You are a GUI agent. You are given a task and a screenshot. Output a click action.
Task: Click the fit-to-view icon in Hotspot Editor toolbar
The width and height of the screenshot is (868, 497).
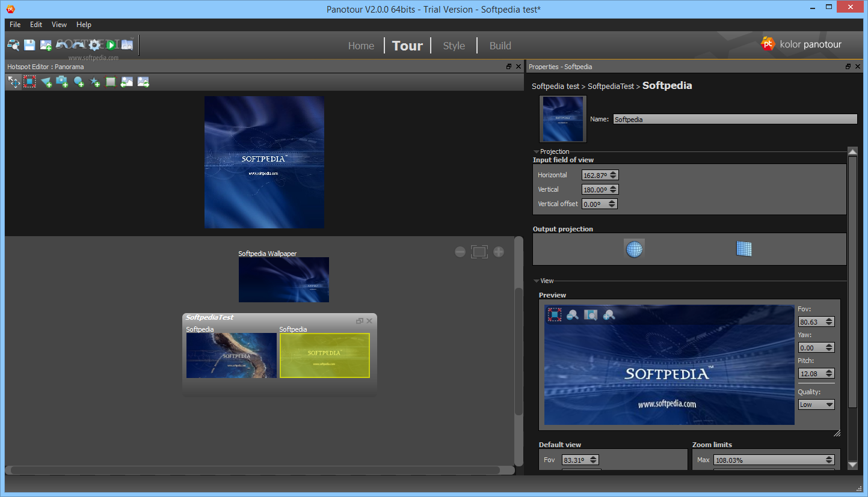click(29, 82)
